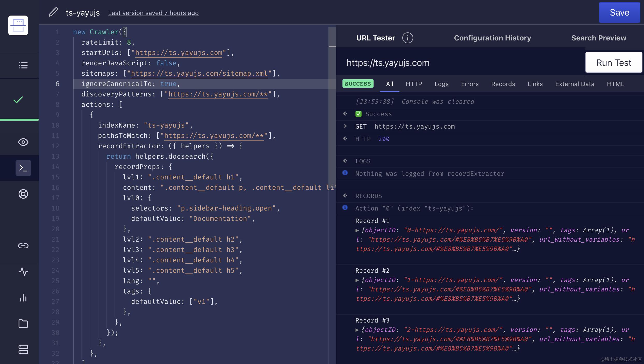
Task: Click the HTTP status code 200
Action: tap(384, 139)
